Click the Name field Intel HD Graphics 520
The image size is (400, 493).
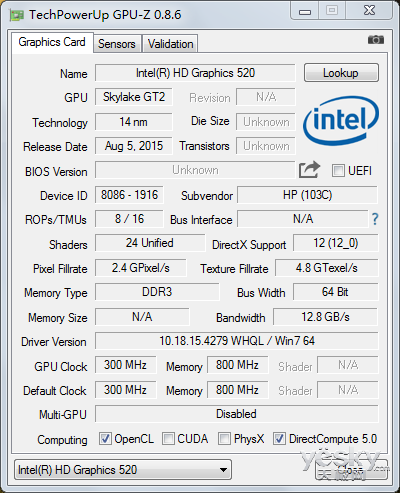195,73
